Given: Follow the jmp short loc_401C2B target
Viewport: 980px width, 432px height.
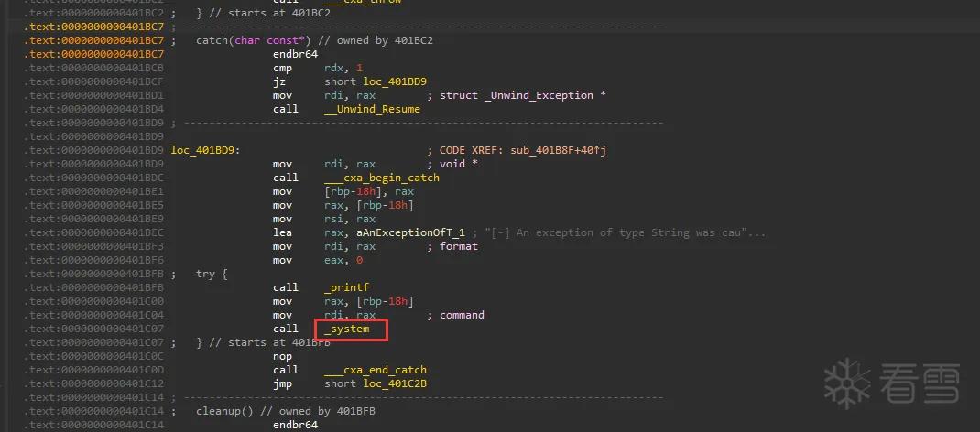Looking at the screenshot, I should [x=395, y=383].
